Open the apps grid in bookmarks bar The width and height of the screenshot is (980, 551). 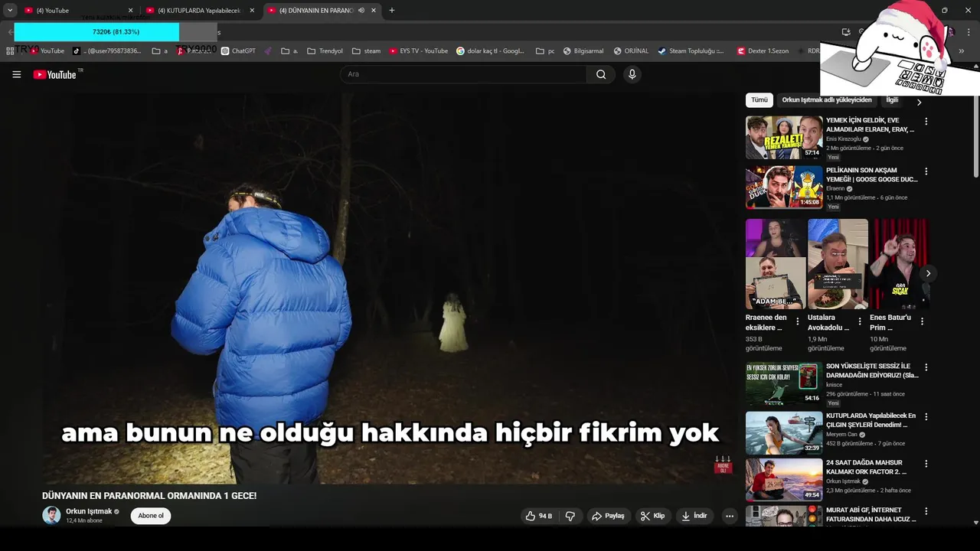pos(11,51)
